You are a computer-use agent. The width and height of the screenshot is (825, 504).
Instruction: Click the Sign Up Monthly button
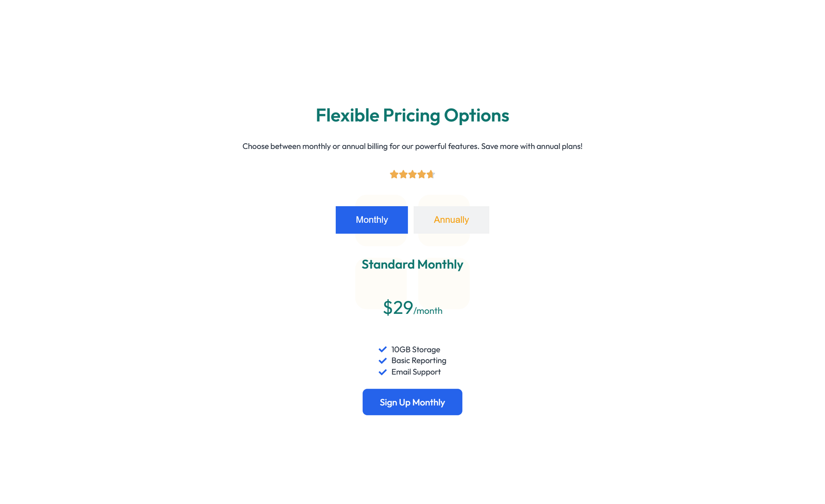tap(412, 402)
